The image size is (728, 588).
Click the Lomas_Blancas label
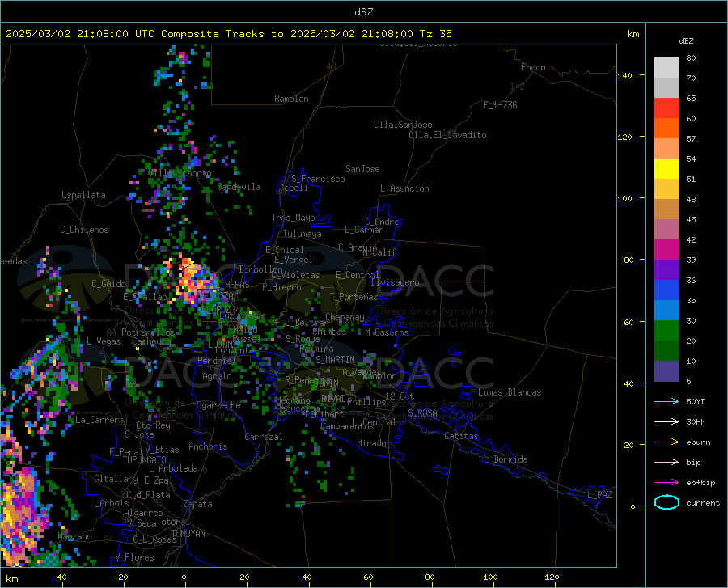point(510,392)
